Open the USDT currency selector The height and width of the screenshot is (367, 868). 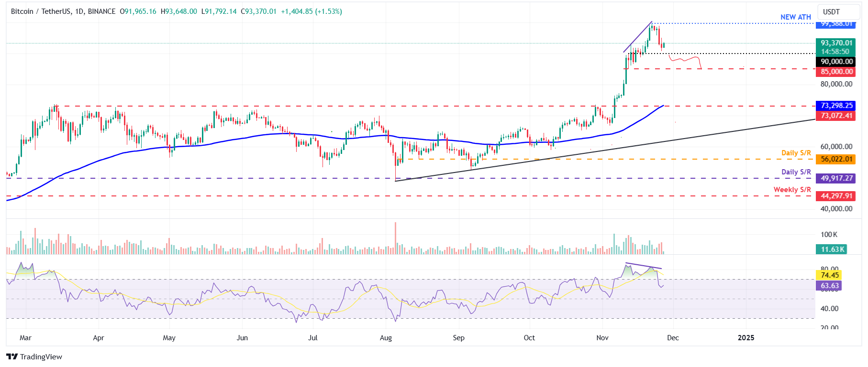point(838,12)
